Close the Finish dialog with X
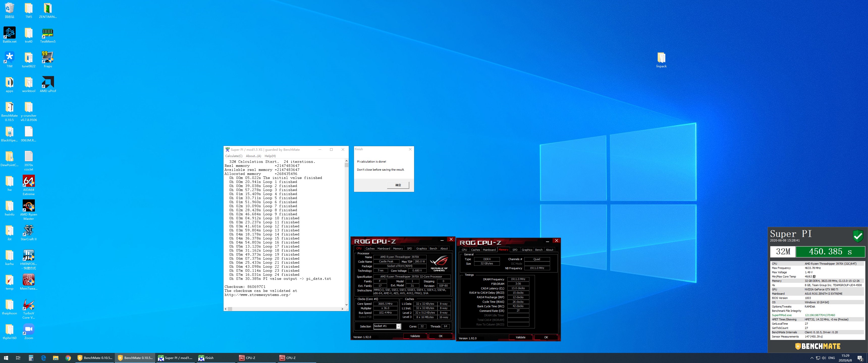Viewport: 868px width, 363px height. (410, 149)
